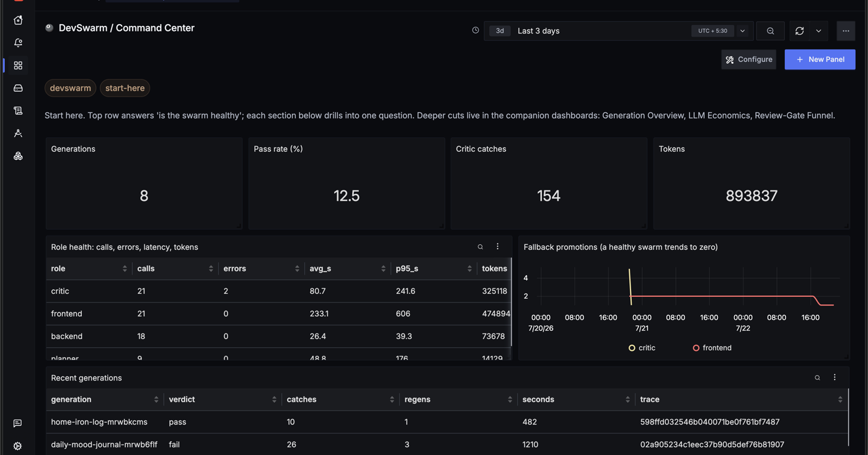
Task: Click trace ID 598ffd032546b040071be0f761bf7487
Action: point(710,422)
